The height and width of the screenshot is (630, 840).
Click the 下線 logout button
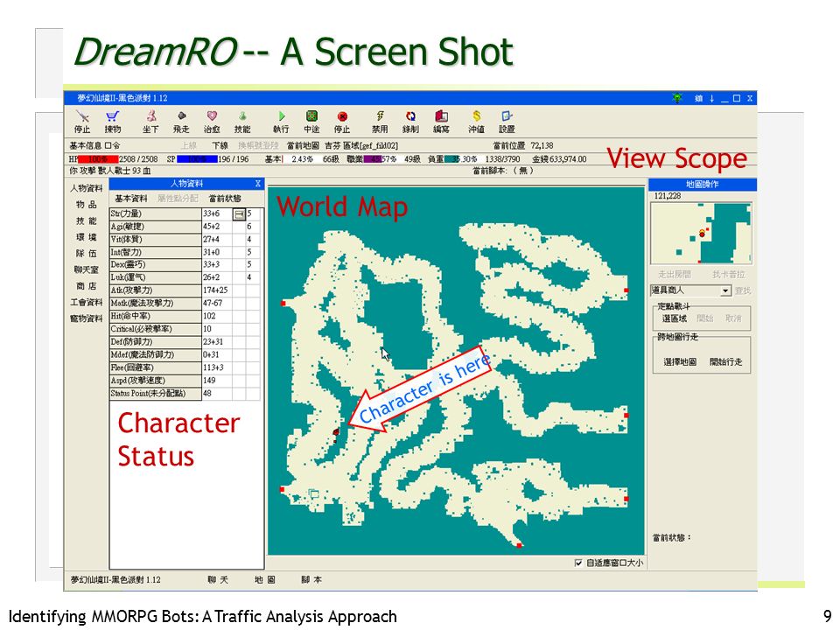pyautogui.click(x=220, y=146)
